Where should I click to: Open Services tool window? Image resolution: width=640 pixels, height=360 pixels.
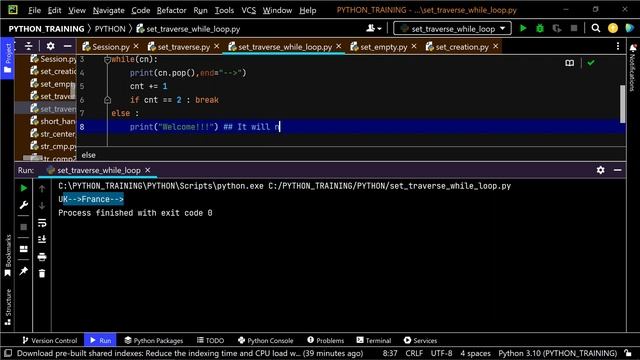[x=420, y=340]
